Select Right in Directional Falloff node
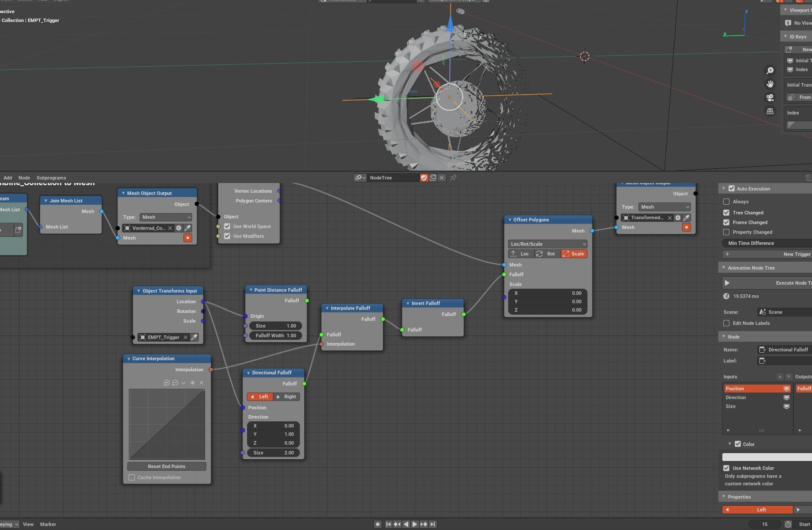This screenshot has width=812, height=530. (287, 397)
